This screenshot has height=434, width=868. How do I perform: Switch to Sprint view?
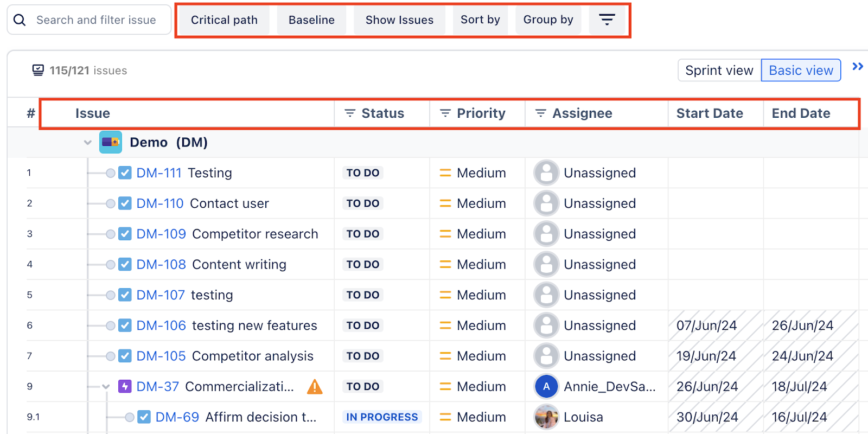(x=719, y=71)
